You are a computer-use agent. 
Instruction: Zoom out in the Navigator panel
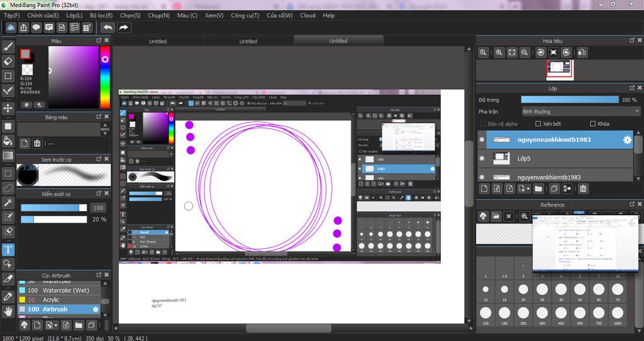coord(525,53)
